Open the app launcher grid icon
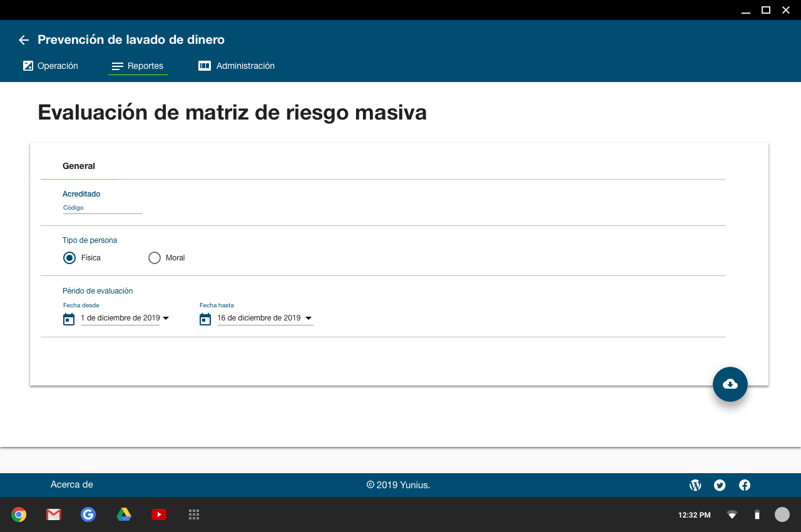The width and height of the screenshot is (801, 532). point(194,514)
